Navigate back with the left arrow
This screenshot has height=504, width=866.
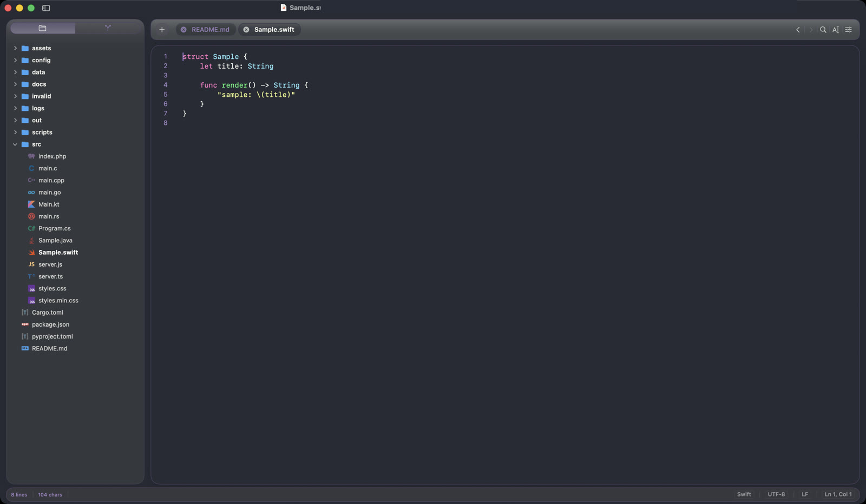point(798,30)
